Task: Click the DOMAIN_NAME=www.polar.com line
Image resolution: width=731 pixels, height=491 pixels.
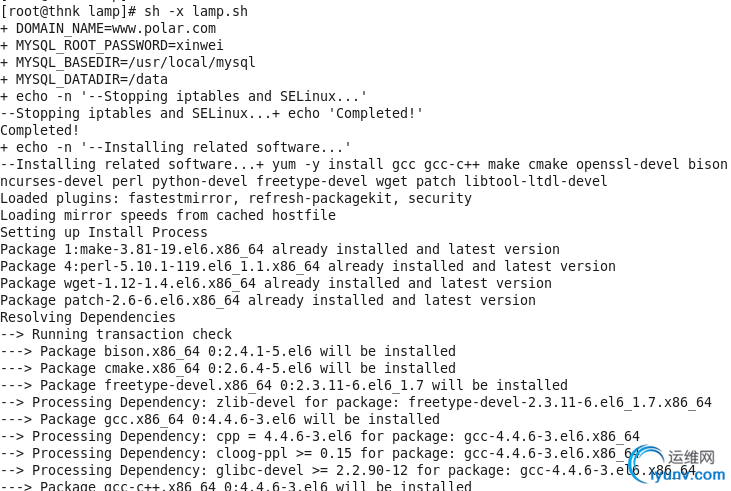Action: [108, 28]
